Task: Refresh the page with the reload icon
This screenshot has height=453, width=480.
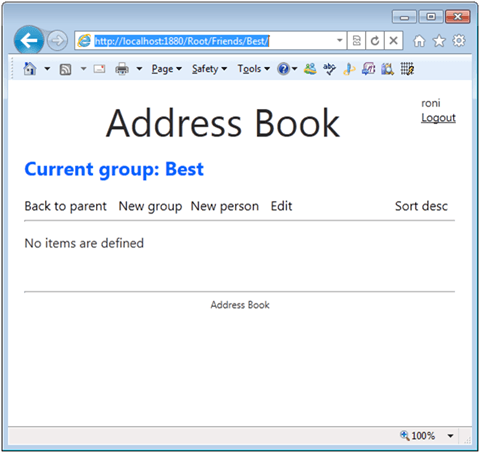Action: [375, 41]
